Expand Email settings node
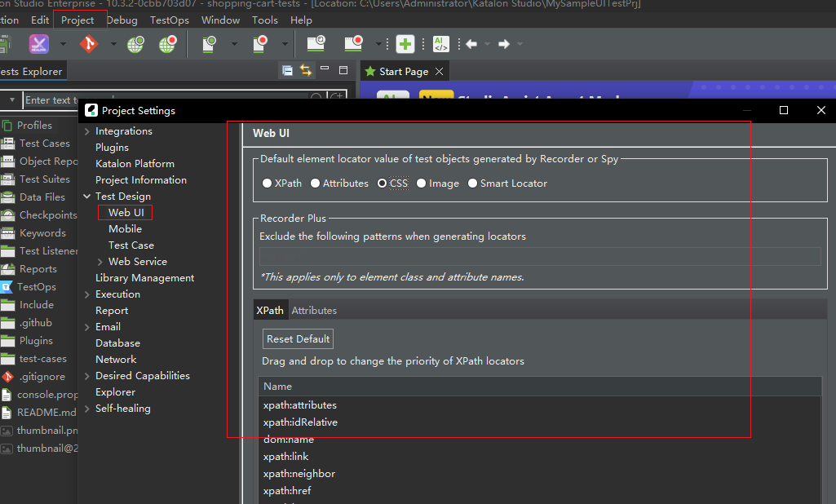Image resolution: width=836 pixels, height=504 pixels. pyautogui.click(x=87, y=327)
